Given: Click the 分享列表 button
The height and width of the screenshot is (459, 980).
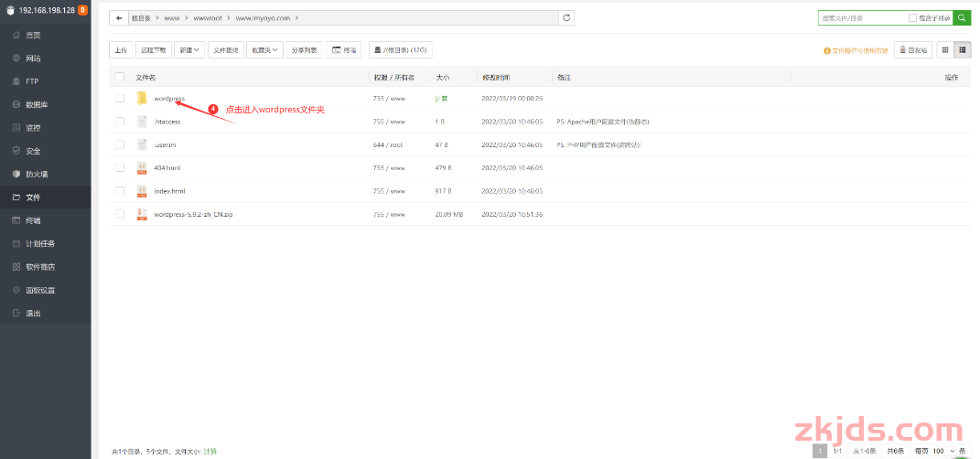Looking at the screenshot, I should tap(305, 50).
